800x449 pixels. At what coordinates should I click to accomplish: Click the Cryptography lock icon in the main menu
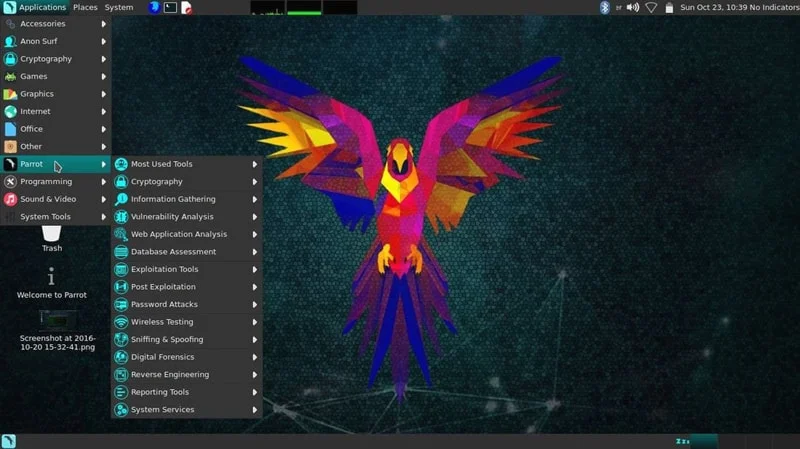[10, 59]
